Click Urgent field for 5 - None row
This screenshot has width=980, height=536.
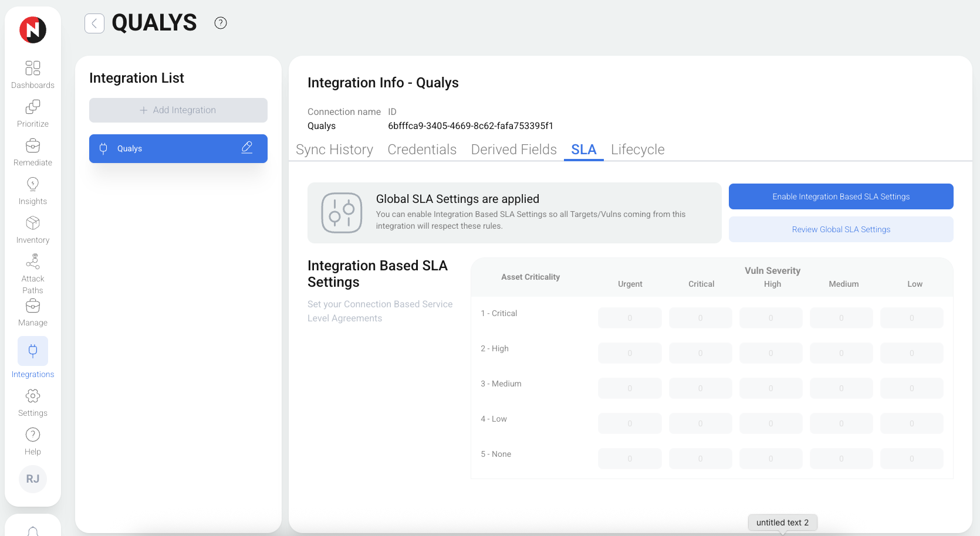pyautogui.click(x=630, y=459)
